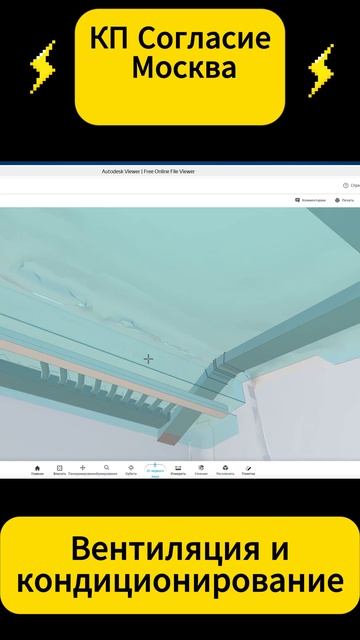Click the Autodesk Viewer window title text
Viewport: 360px width, 640px height.
148,171
